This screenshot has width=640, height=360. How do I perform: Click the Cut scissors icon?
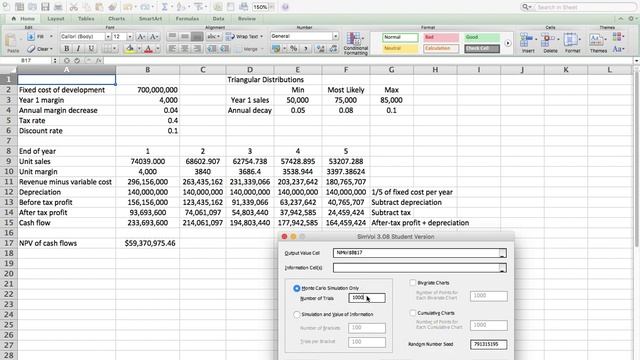(x=73, y=7)
